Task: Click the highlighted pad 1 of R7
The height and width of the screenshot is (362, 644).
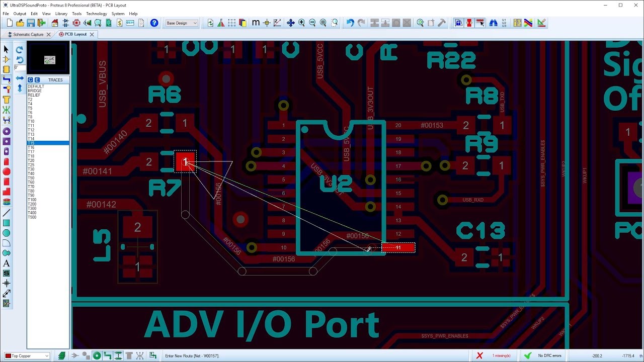Action: point(185,161)
